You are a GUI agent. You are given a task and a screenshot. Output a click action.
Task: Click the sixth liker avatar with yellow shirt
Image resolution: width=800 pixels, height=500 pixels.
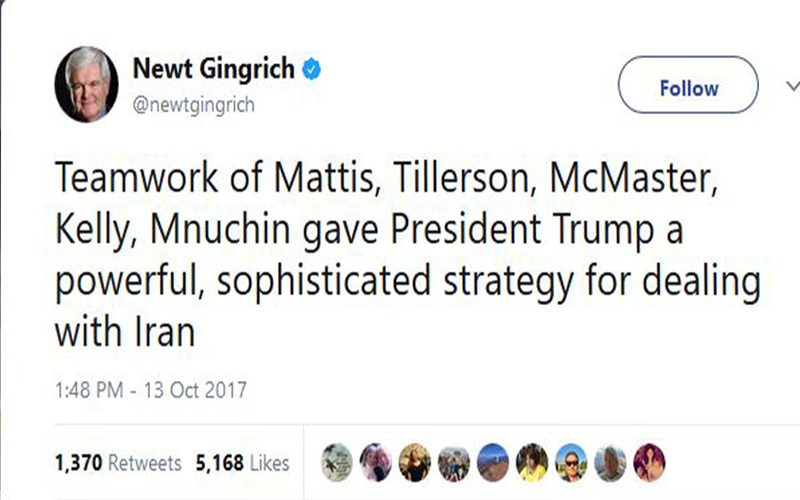(x=532, y=463)
